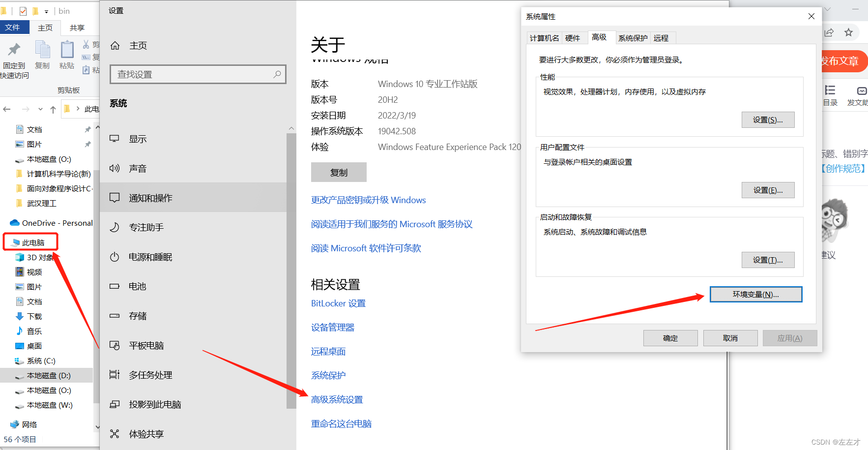Click the 目录 list icon in CSDN editor
This screenshot has height=450, width=868.
tap(830, 90)
